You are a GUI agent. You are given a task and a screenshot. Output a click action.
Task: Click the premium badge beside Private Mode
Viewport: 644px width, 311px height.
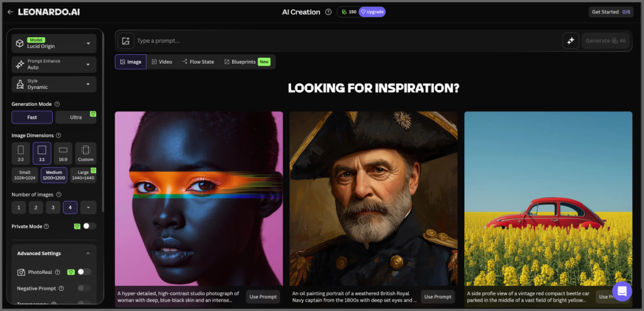pyautogui.click(x=77, y=226)
